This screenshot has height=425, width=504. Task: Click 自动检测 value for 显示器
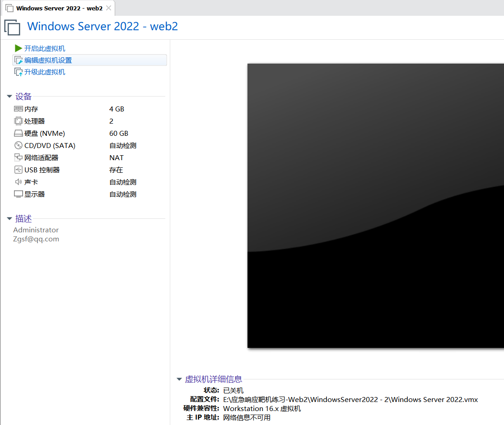(123, 194)
